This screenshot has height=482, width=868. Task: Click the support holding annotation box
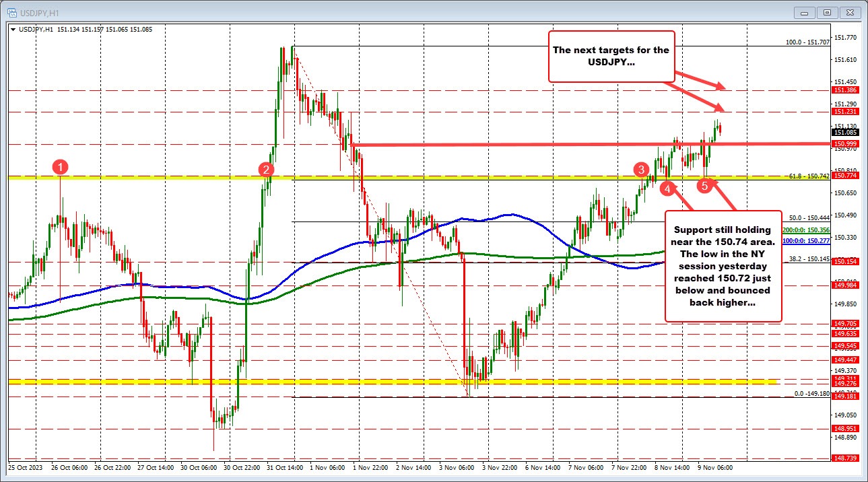pyautogui.click(x=722, y=266)
